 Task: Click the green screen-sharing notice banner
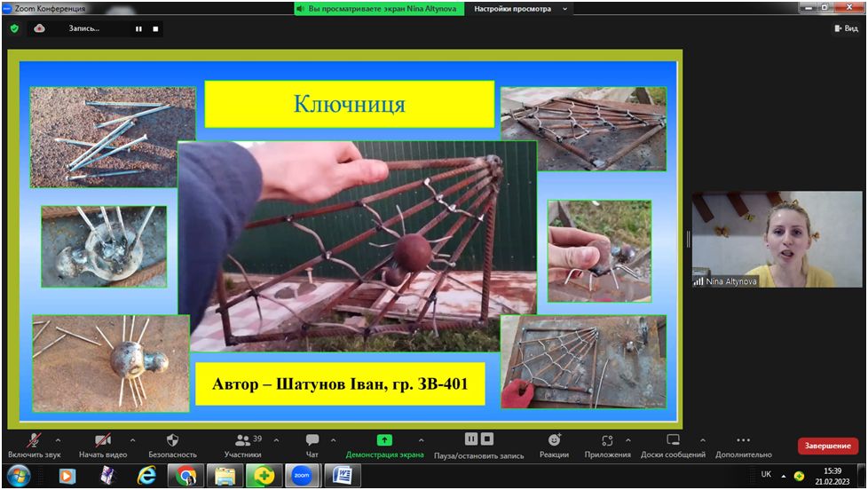coord(379,9)
